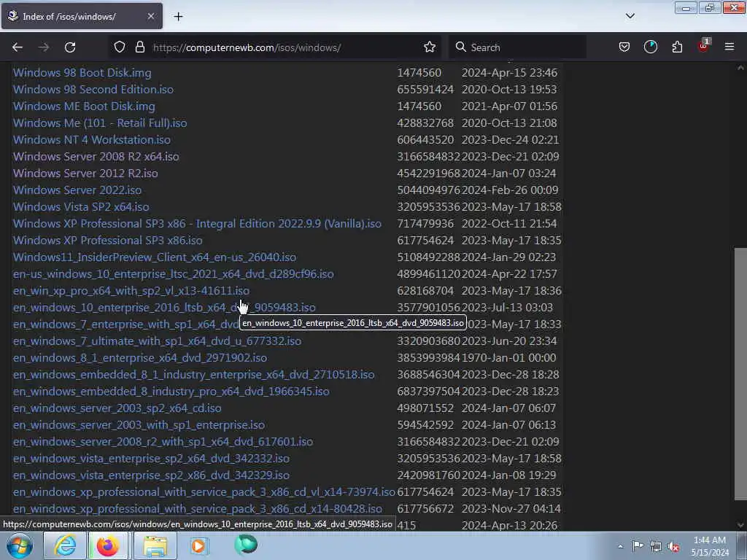Close the Index of /isos/windows/ tab
This screenshot has width=747, height=560.
(150, 16)
